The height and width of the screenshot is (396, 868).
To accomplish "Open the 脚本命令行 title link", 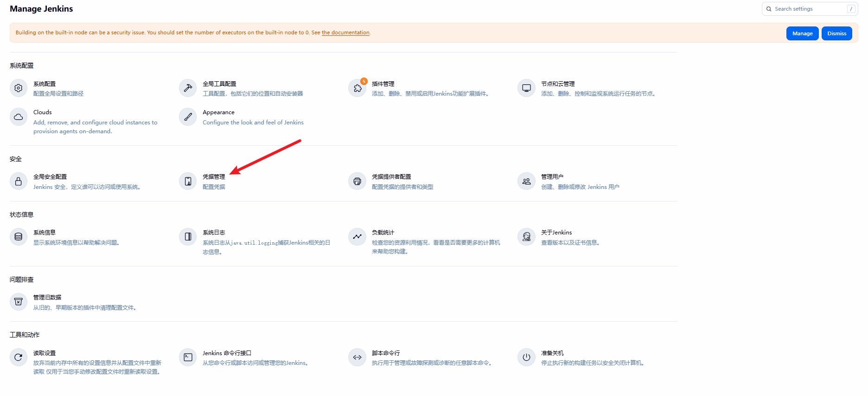I will point(386,353).
